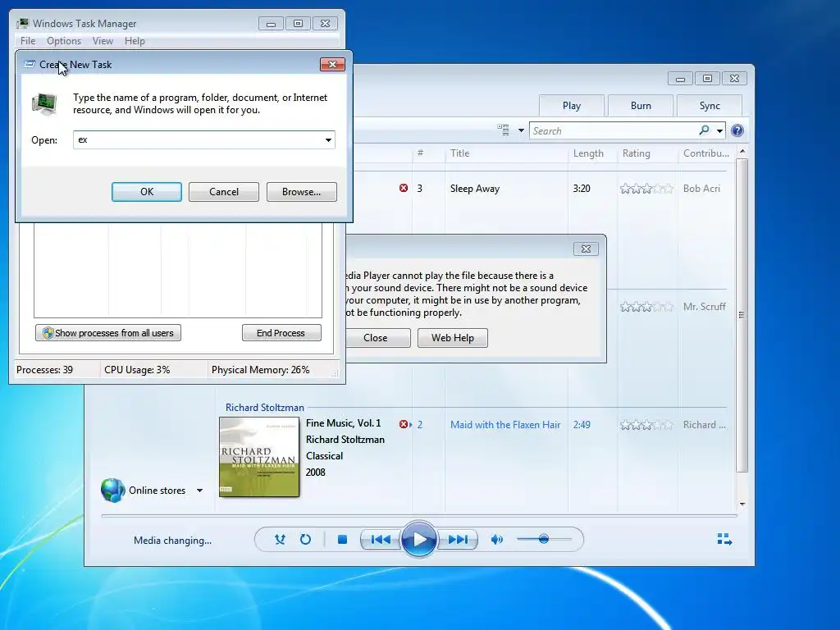
Task: Click the Online stores globe icon
Action: tap(112, 491)
